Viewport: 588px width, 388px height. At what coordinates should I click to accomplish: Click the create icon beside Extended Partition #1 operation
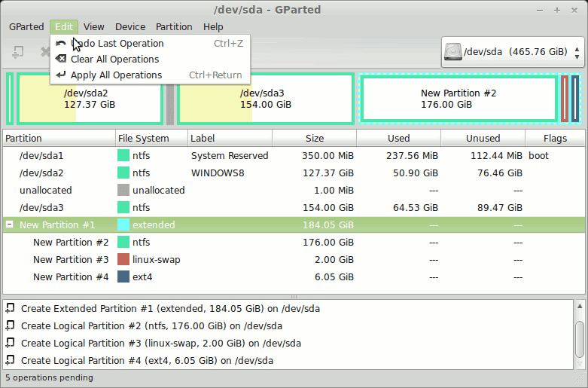(10, 308)
